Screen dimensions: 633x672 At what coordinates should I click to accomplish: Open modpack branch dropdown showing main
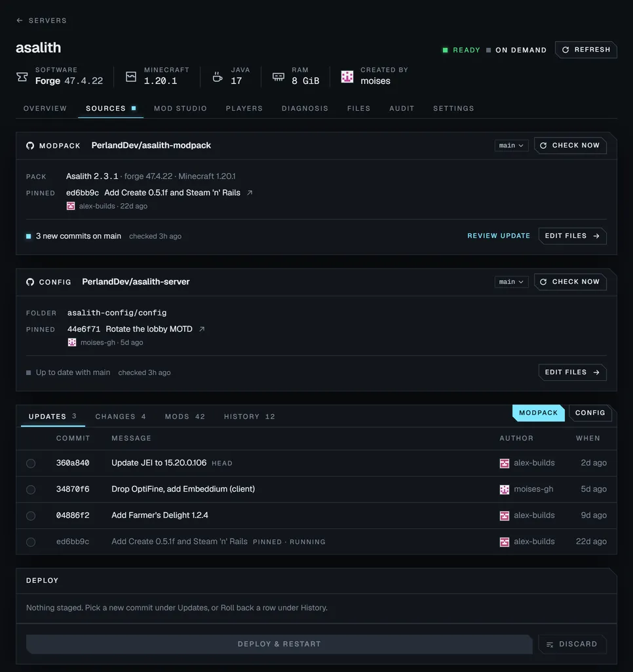pyautogui.click(x=511, y=146)
